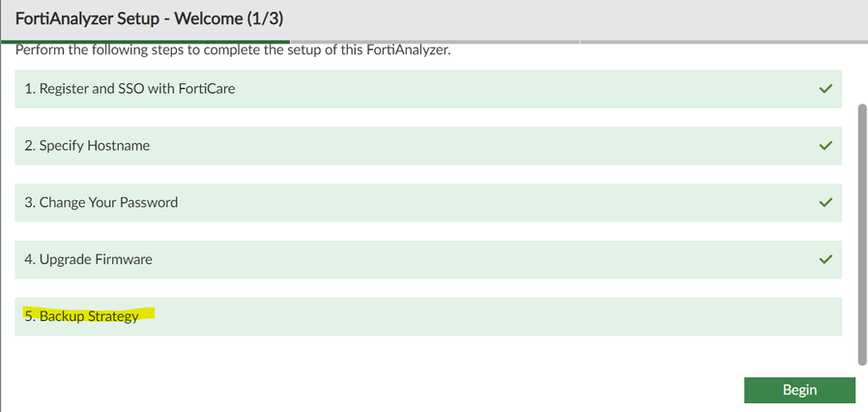Choose the Upgrade Firmware step label
This screenshot has height=412, width=868.
[95, 259]
